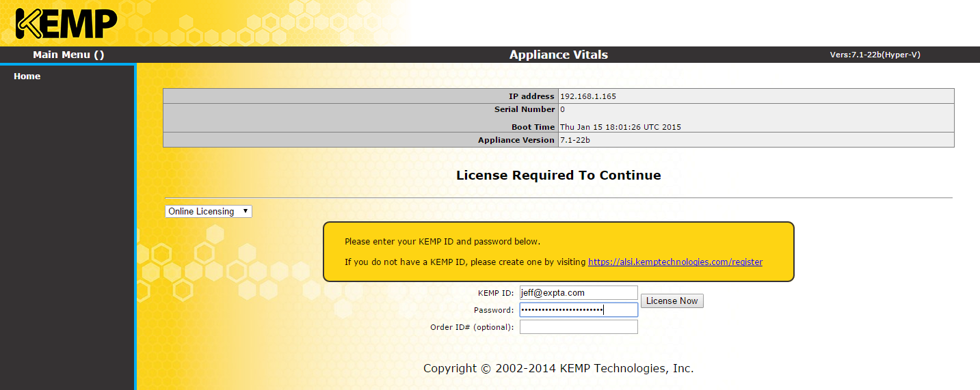Click the KEMP logo

66,23
